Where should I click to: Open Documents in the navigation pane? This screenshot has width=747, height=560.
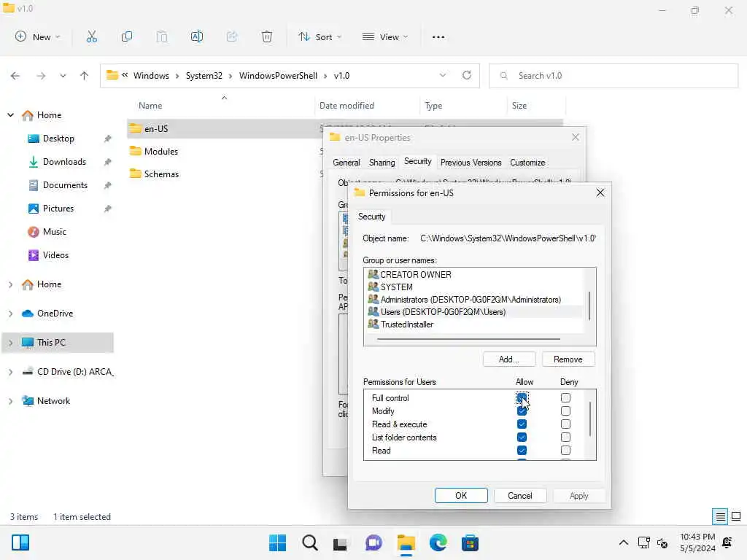click(65, 185)
